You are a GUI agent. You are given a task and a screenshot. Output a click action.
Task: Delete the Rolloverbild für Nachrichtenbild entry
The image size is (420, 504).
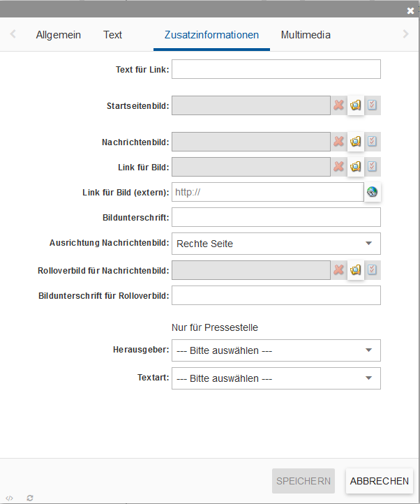click(339, 270)
